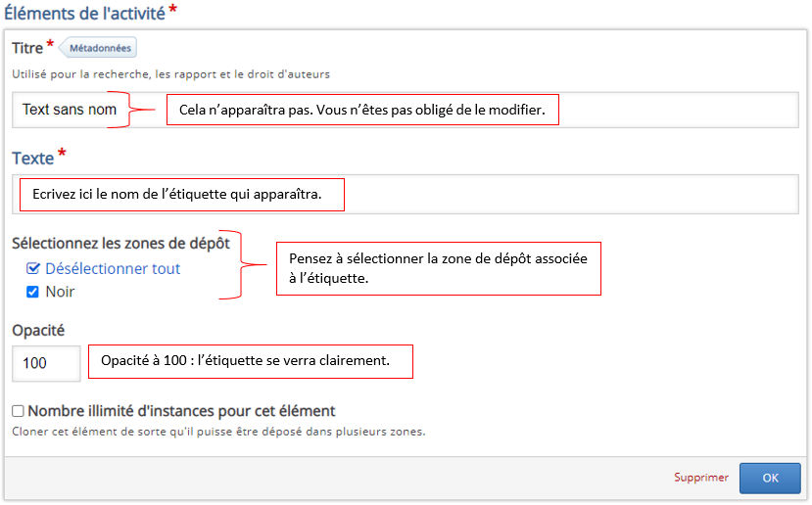Image resolution: width=812 pixels, height=505 pixels.
Task: Click the red brace beside Text sans nom
Action: (x=145, y=109)
